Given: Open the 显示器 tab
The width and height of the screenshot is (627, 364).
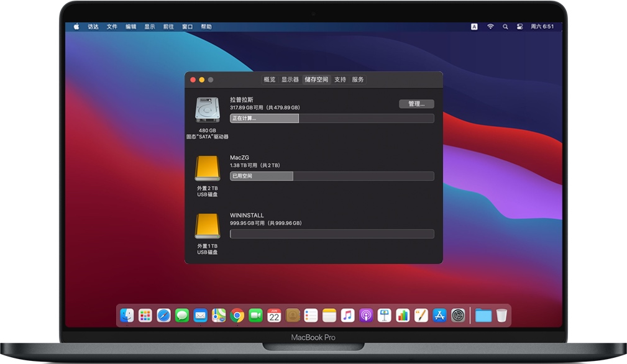Looking at the screenshot, I should (290, 80).
